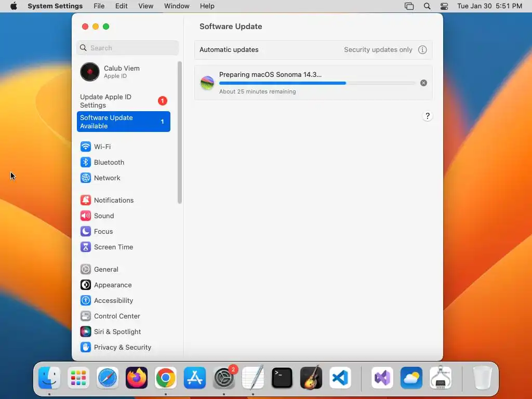Launch Safari from the Dock
Image resolution: width=532 pixels, height=399 pixels.
pyautogui.click(x=108, y=378)
